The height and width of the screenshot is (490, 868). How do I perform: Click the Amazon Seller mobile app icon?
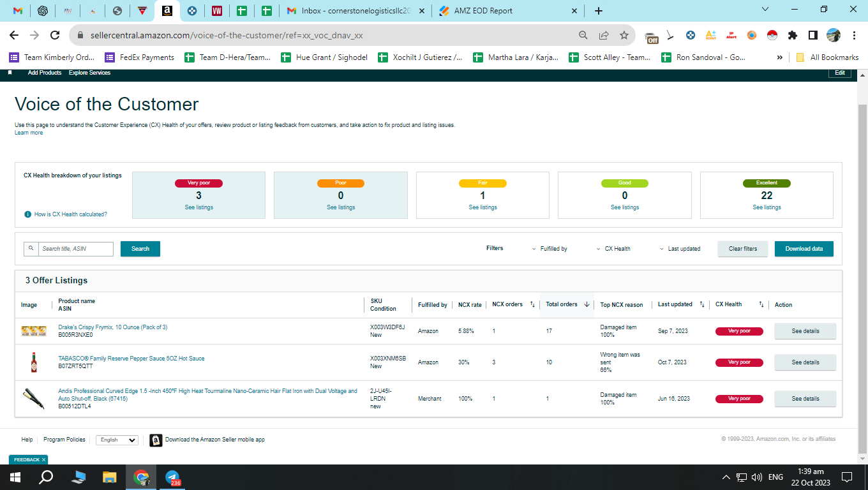(x=156, y=440)
